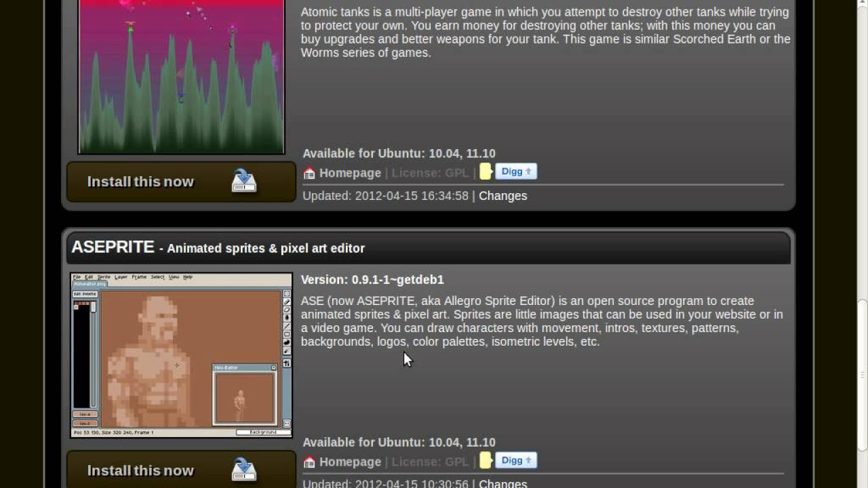Viewport: 868px width, 488px height.
Task: Click 'Available for Ubuntu: 10.04, 11.10' under Atomic tanks
Action: click(x=399, y=153)
